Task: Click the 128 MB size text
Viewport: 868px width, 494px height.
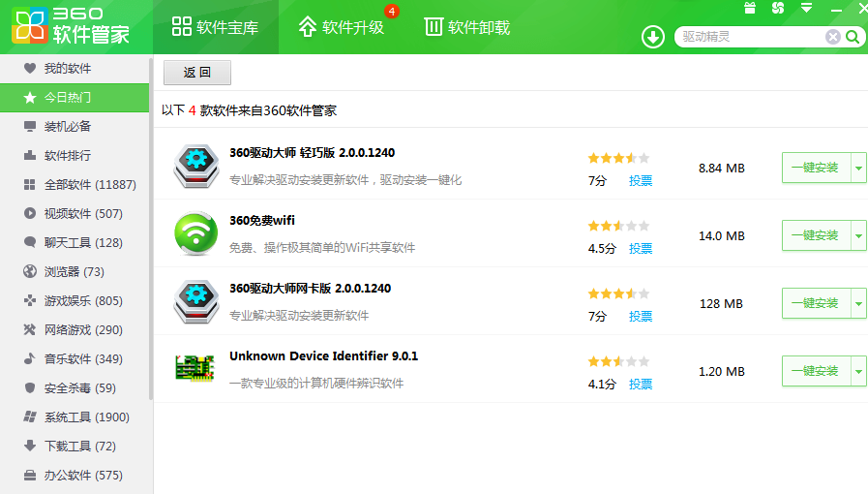Action: click(x=721, y=303)
